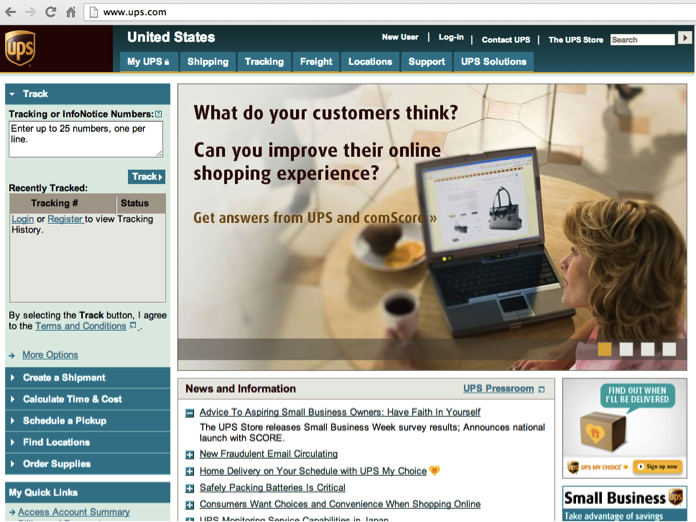Click the Sign up now button

[x=658, y=467]
